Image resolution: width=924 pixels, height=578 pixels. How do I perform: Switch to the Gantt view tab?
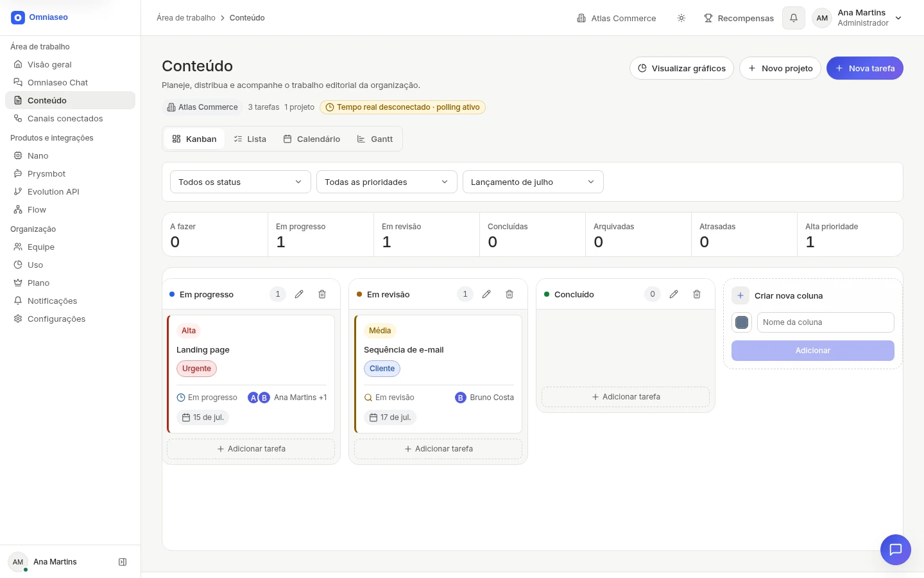(375, 139)
